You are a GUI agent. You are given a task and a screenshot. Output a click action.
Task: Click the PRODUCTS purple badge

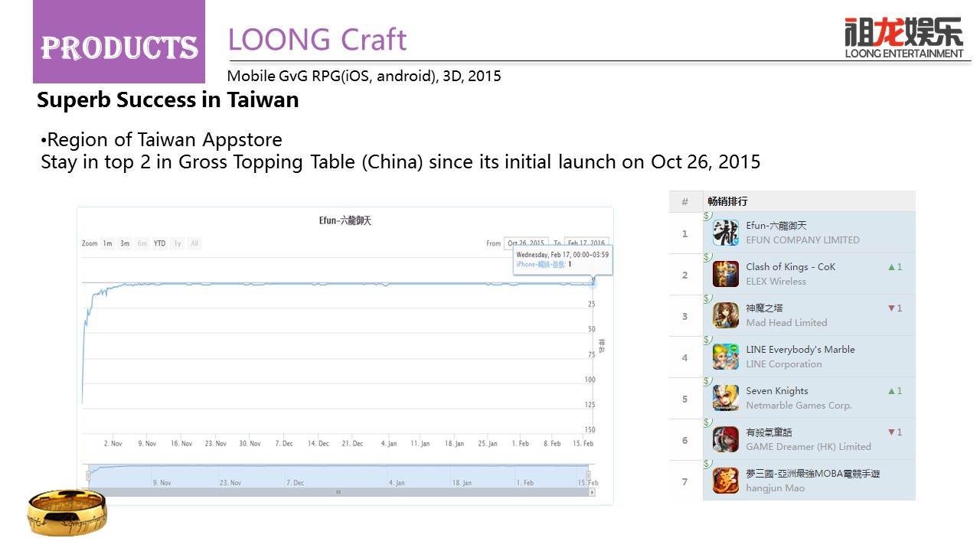point(119,41)
